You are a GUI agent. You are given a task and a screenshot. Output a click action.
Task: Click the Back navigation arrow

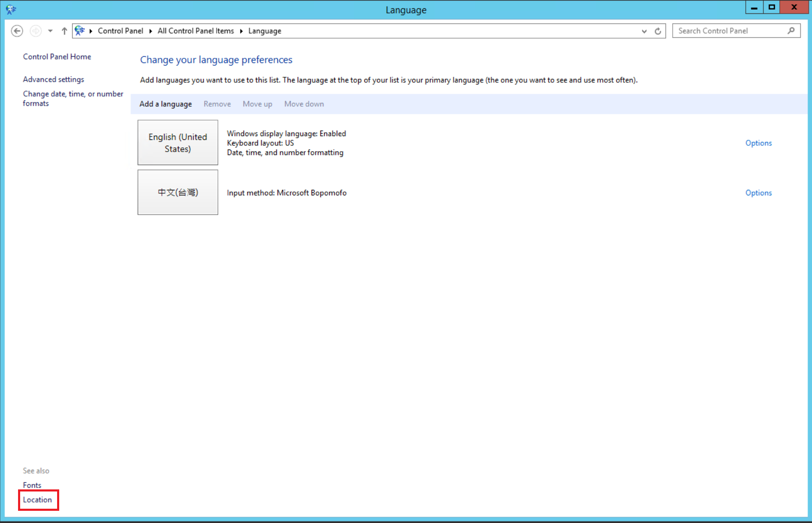pyautogui.click(x=17, y=31)
